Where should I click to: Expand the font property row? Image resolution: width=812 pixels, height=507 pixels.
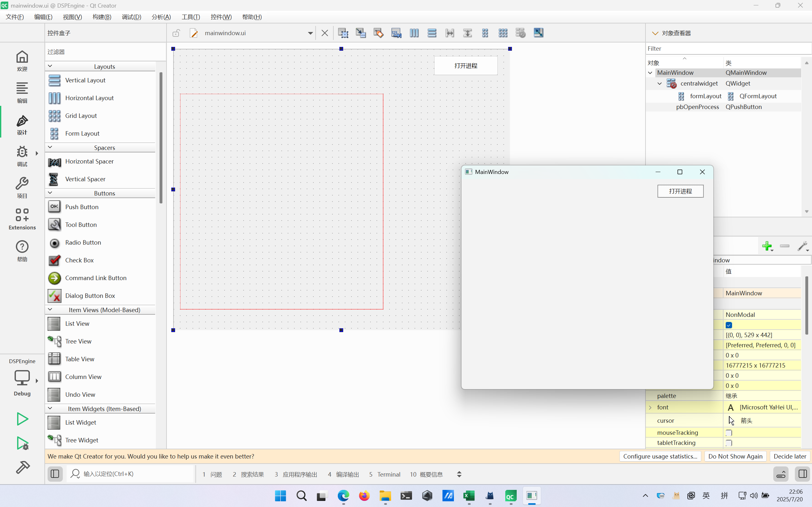[x=650, y=408]
